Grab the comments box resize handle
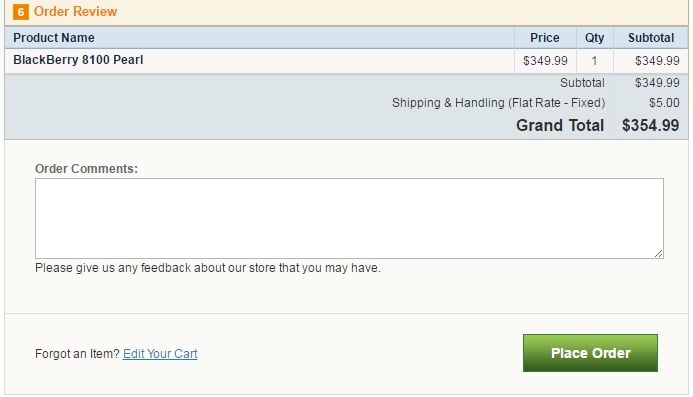The image size is (693, 397). coord(659,253)
